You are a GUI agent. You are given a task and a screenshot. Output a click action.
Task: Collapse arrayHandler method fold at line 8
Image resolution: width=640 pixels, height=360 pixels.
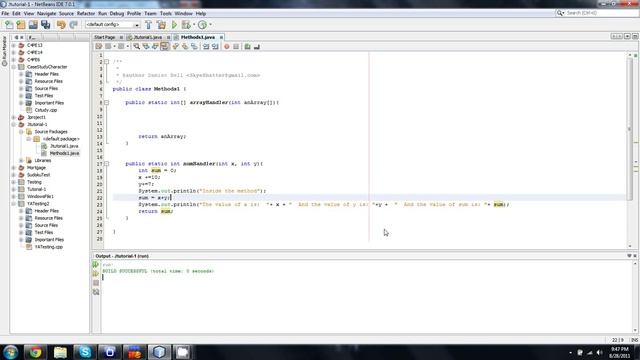pos(107,102)
